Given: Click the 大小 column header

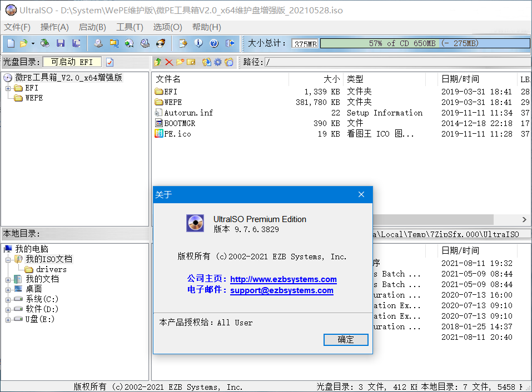Looking at the screenshot, I should click(316, 79).
